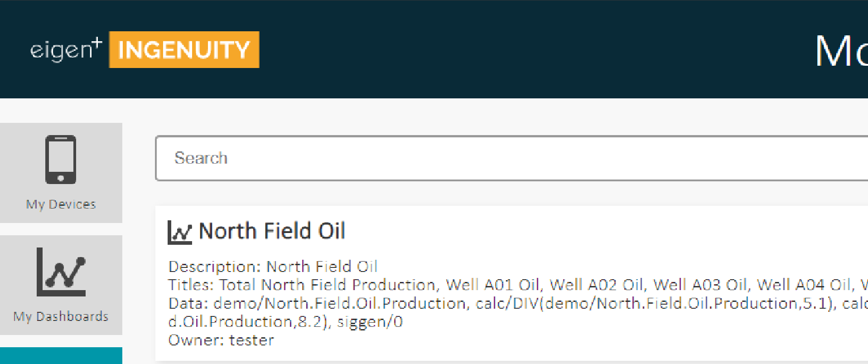Click the Description: North Field Oil line
This screenshot has width=868, height=364.
point(273,267)
